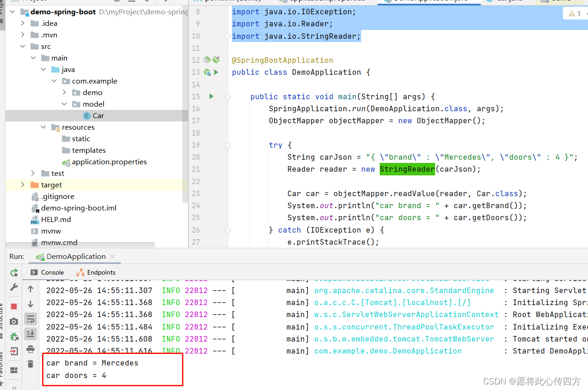Fold the try block at line 19

point(227,145)
